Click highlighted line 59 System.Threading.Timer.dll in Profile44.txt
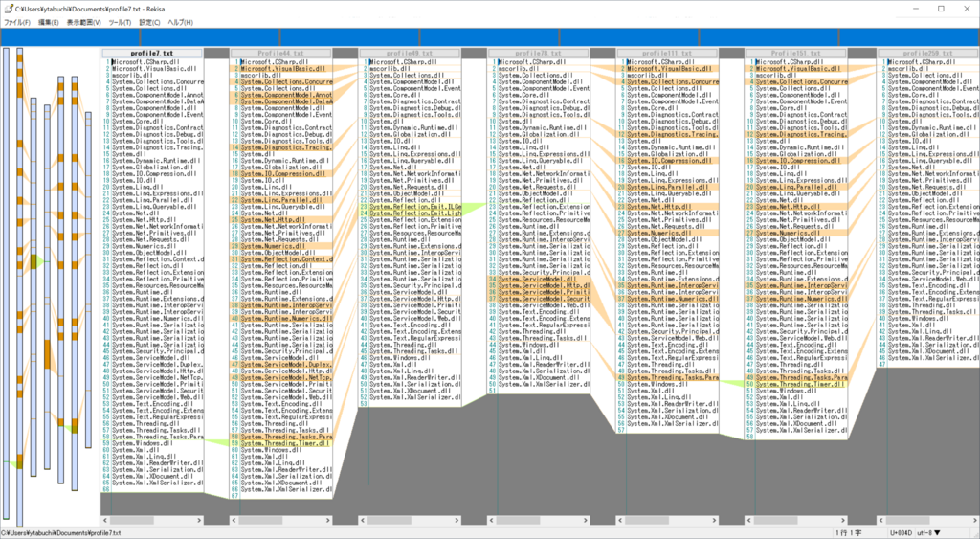Image resolution: width=980 pixels, height=539 pixels. (282, 442)
